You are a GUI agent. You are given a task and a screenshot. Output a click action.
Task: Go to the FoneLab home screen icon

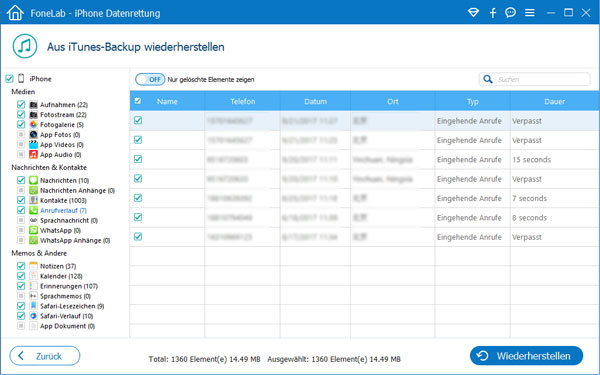point(15,13)
